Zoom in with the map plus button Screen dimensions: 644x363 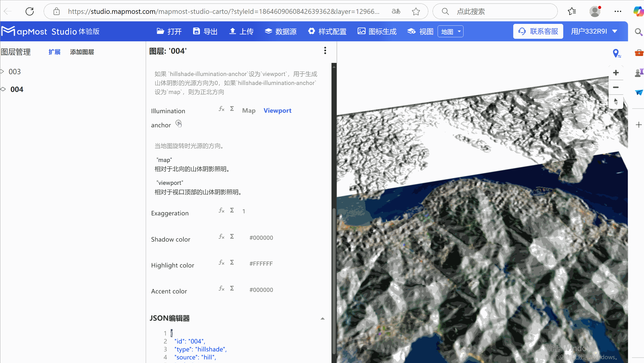tap(616, 72)
